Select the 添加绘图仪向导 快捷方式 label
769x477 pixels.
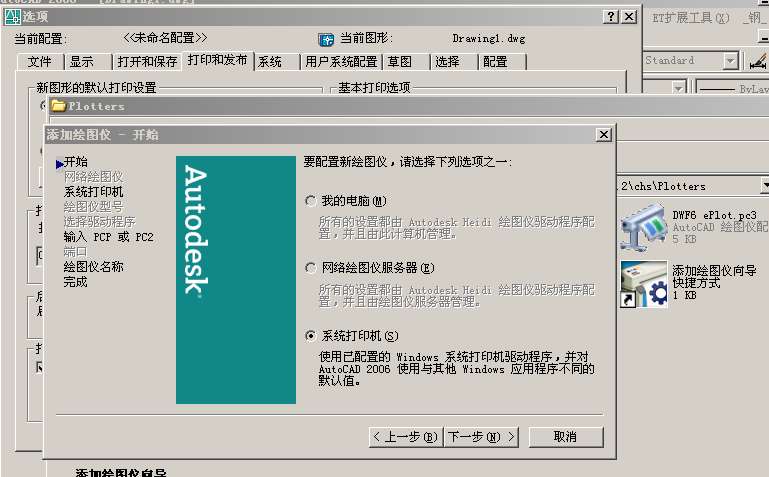click(714, 276)
